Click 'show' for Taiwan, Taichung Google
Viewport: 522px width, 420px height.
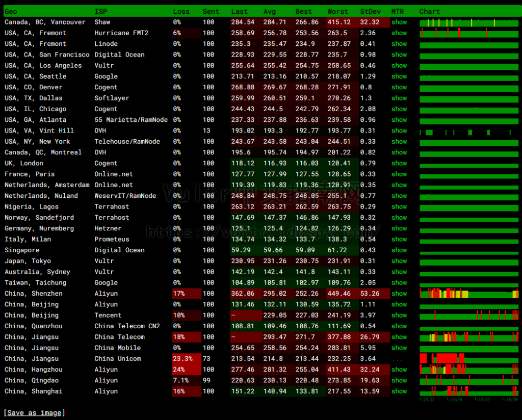point(399,282)
